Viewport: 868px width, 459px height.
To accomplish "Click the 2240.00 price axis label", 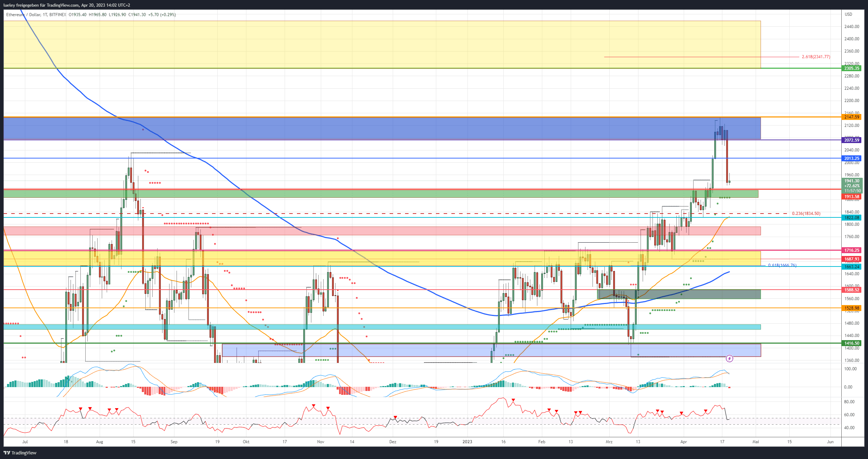I will point(852,88).
